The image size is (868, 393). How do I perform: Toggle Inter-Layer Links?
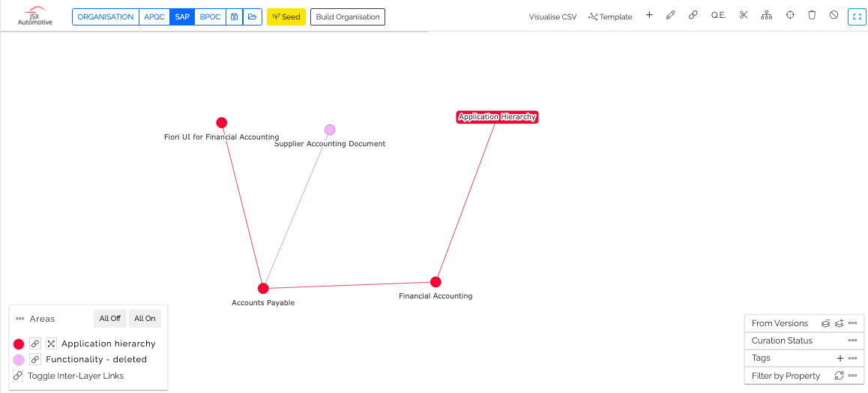68,376
